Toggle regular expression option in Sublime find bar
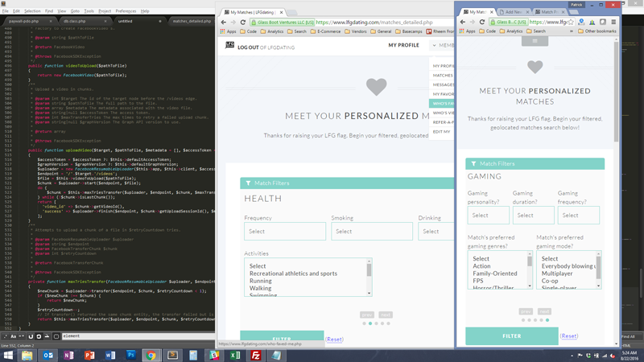This screenshot has width=644, height=362. point(6,336)
